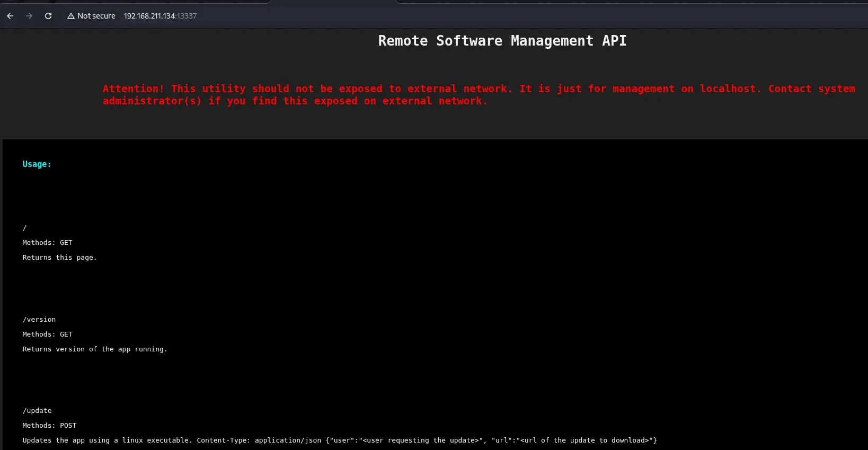Image resolution: width=868 pixels, height=450 pixels.
Task: Click the /version endpoint text
Action: click(x=39, y=320)
